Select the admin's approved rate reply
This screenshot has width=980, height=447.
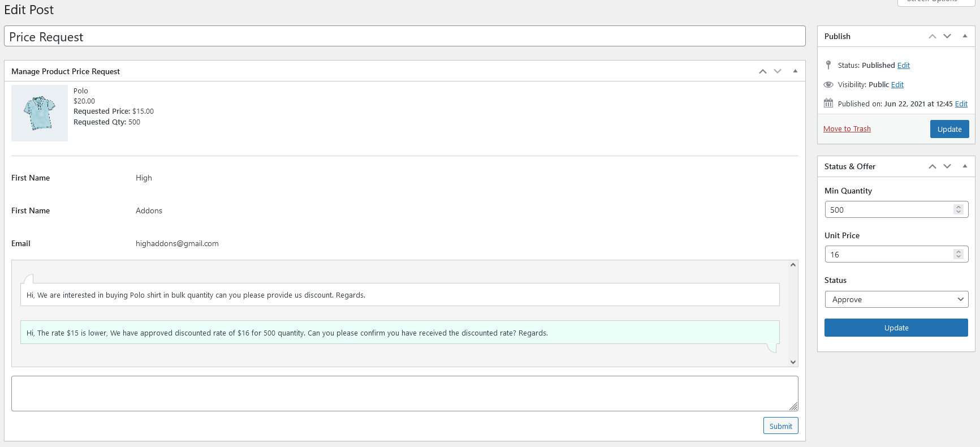pyautogui.click(x=400, y=333)
